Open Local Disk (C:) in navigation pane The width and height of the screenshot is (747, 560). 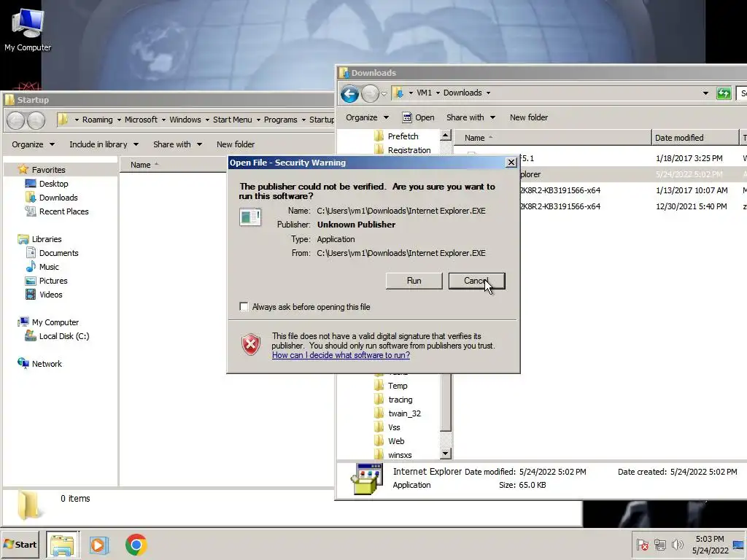tap(57, 336)
